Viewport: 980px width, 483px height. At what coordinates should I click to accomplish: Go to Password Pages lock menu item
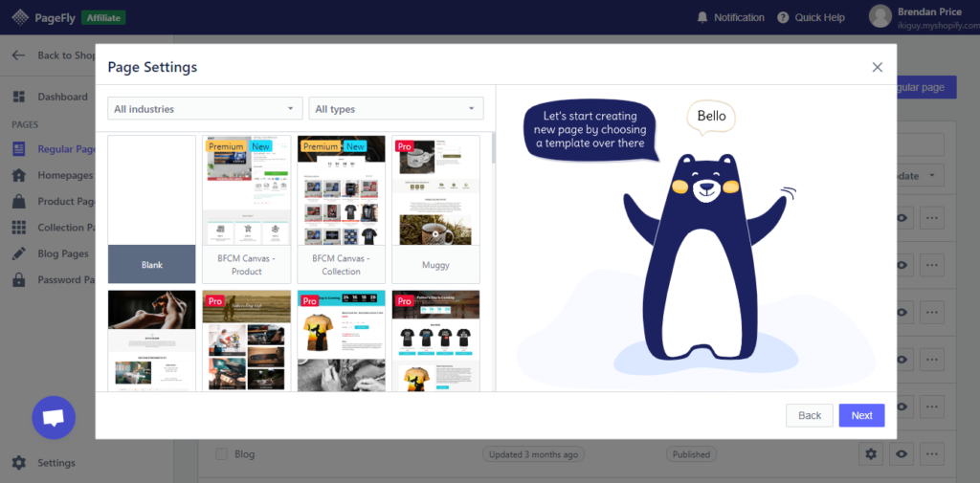(x=19, y=280)
